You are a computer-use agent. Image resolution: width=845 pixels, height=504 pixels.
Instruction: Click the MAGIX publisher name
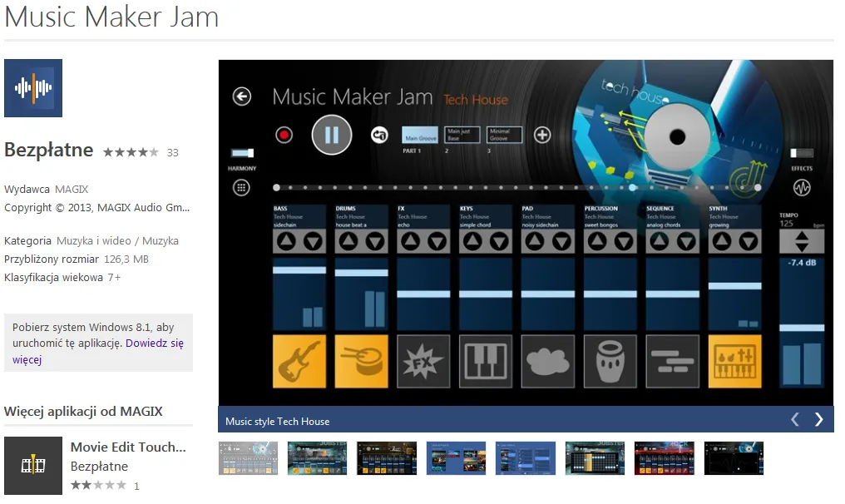[x=72, y=189]
